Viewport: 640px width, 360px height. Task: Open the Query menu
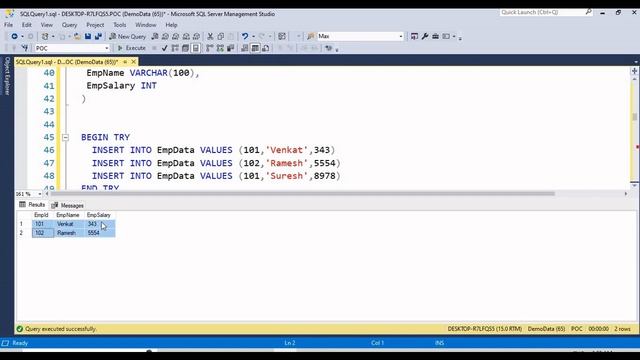[69, 25]
